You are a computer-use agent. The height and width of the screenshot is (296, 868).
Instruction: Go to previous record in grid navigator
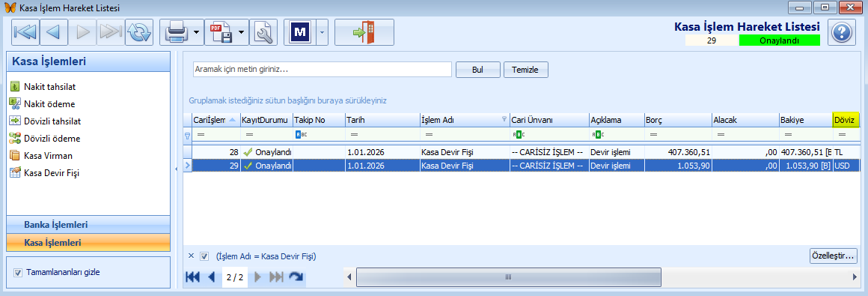pos(211,277)
